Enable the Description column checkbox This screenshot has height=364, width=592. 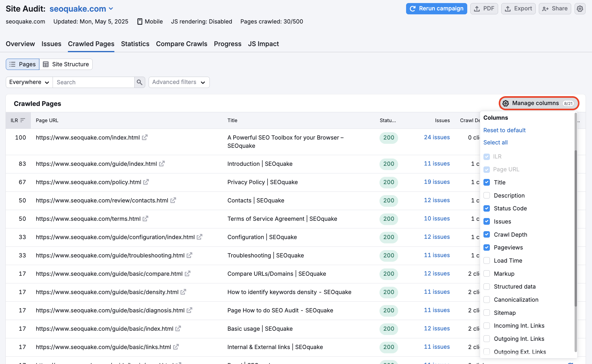click(x=487, y=195)
